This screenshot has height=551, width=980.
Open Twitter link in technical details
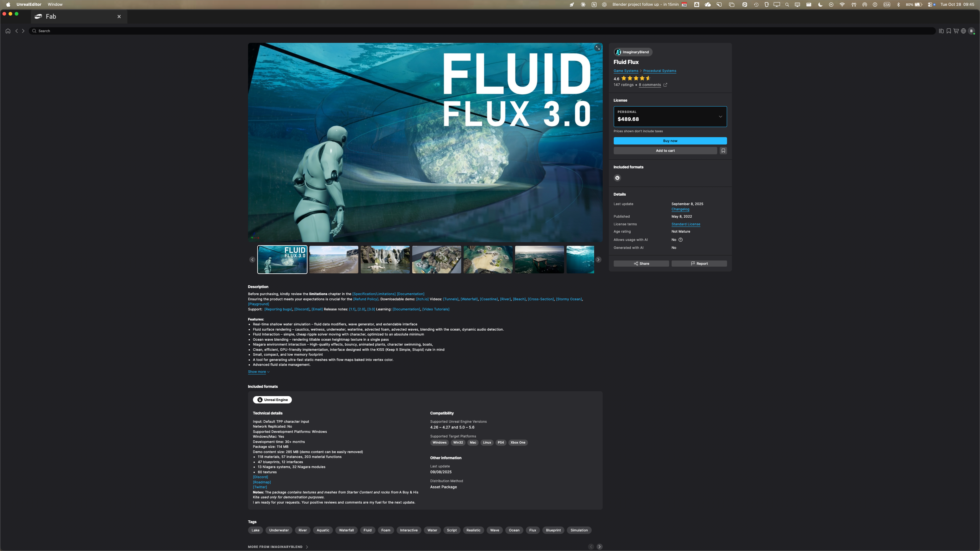coord(260,487)
